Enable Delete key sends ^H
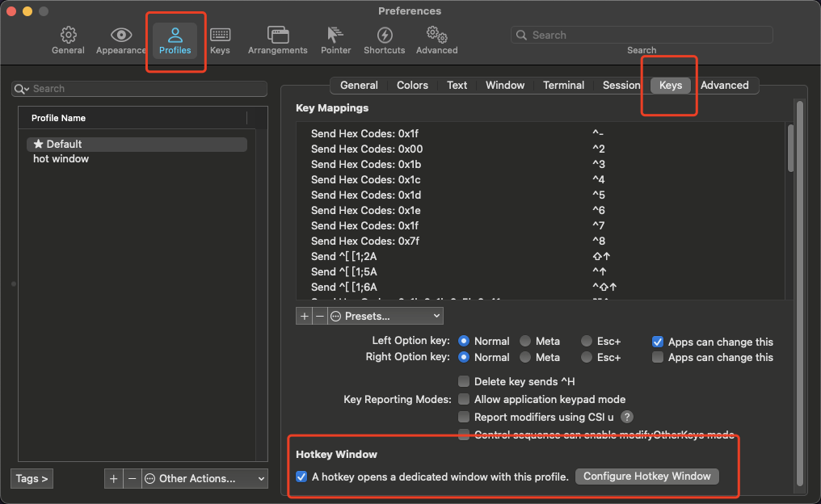This screenshot has height=504, width=821. pos(463,381)
